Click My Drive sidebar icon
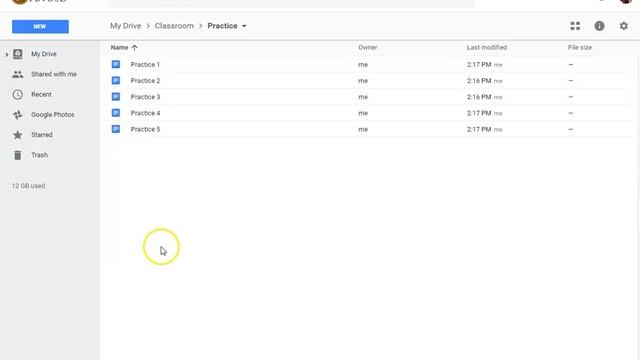This screenshot has height=360, width=640. [18, 54]
